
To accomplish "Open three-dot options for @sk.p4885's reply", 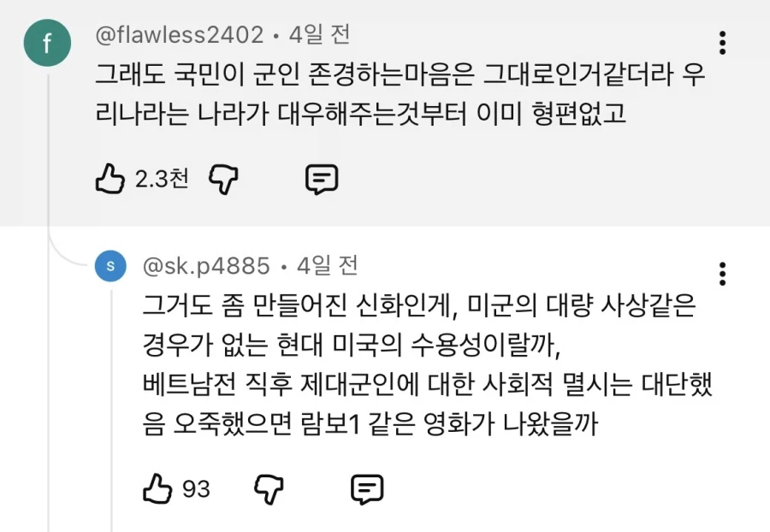I will [724, 274].
